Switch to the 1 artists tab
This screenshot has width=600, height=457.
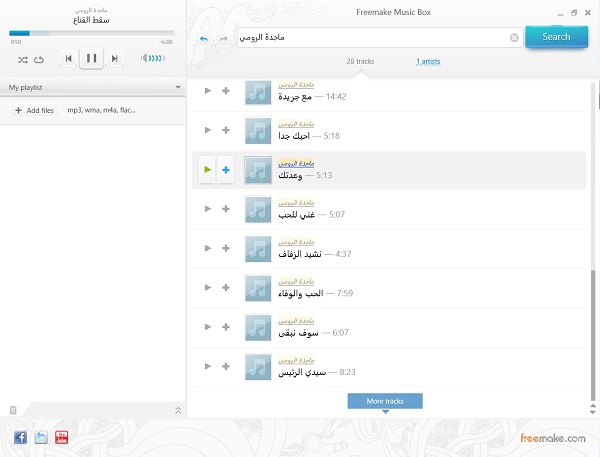(x=428, y=61)
